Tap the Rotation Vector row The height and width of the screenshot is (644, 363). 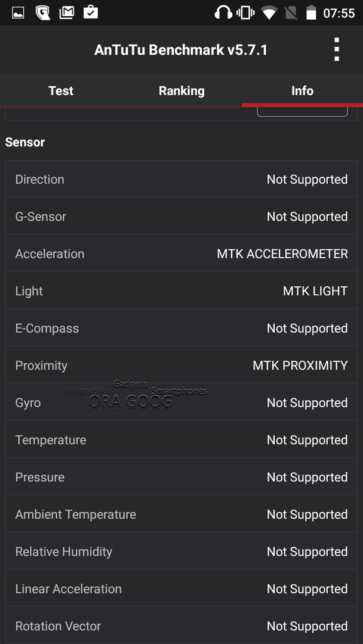point(181,626)
